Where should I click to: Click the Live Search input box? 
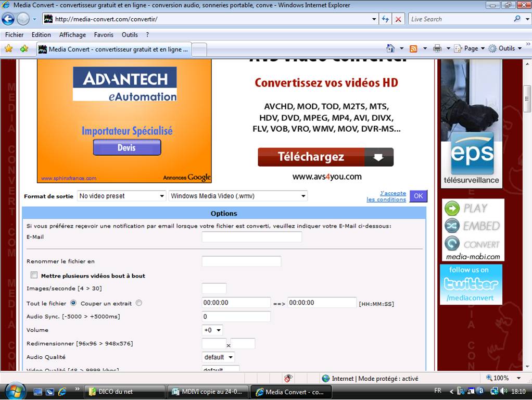point(461,19)
